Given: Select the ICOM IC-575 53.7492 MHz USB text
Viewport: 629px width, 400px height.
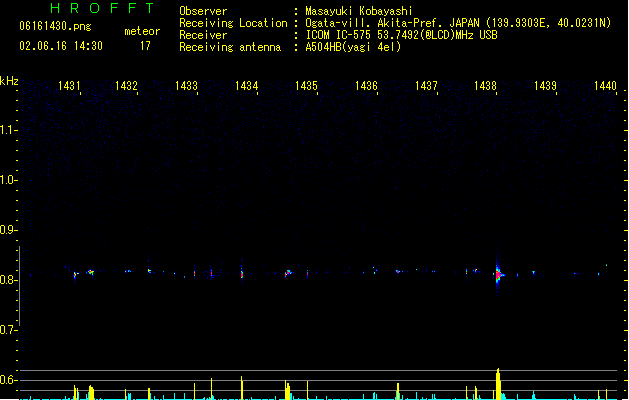Looking at the screenshot, I should click(x=402, y=35).
